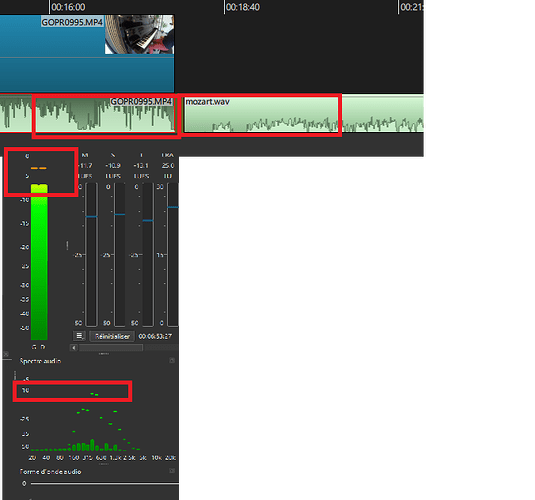Viewport: 535px width, 500px height.
Task: Click the Forme d'onde audio panel title
Action: click(50, 472)
